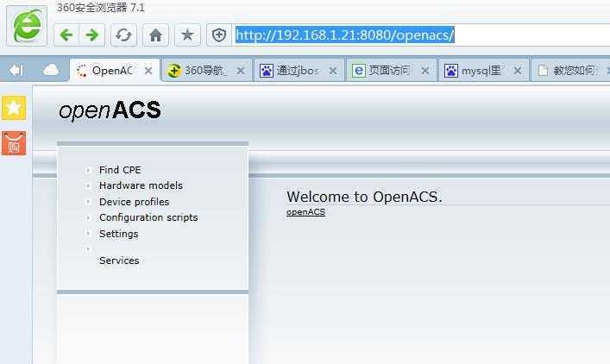The width and height of the screenshot is (610, 364).
Task: Follow the underlined openACS link
Action: coord(305,212)
